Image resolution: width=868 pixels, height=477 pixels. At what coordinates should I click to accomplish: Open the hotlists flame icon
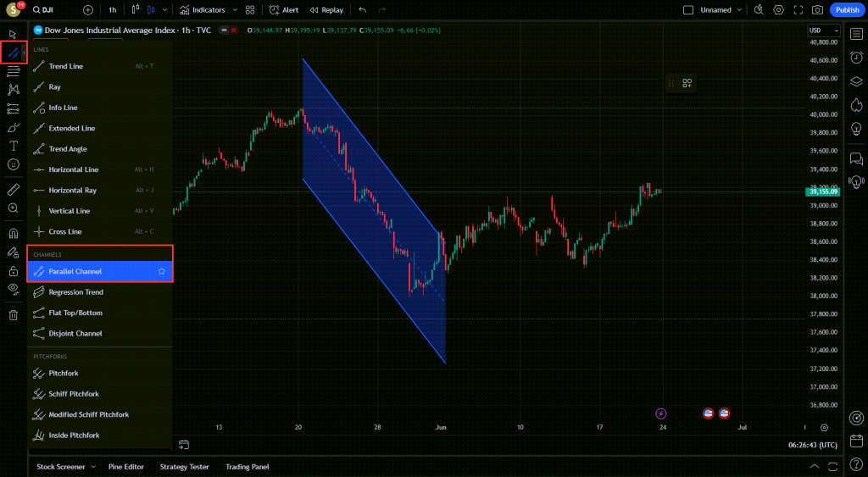tap(856, 104)
